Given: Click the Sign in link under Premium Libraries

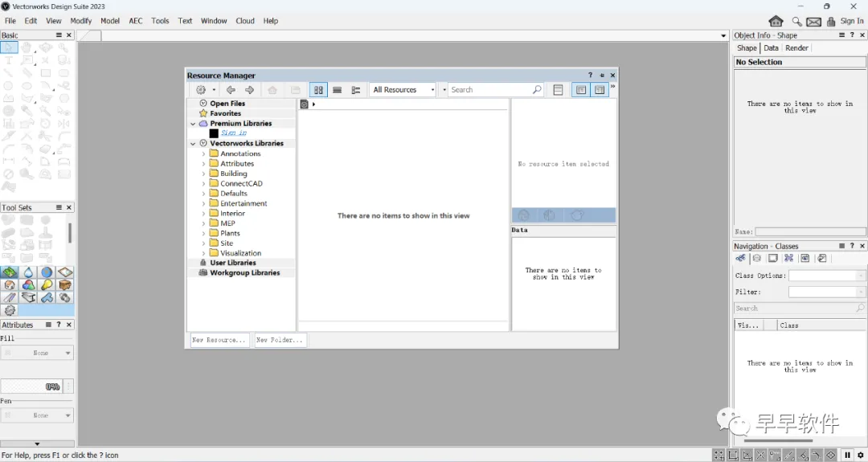Looking at the screenshot, I should 234,133.
